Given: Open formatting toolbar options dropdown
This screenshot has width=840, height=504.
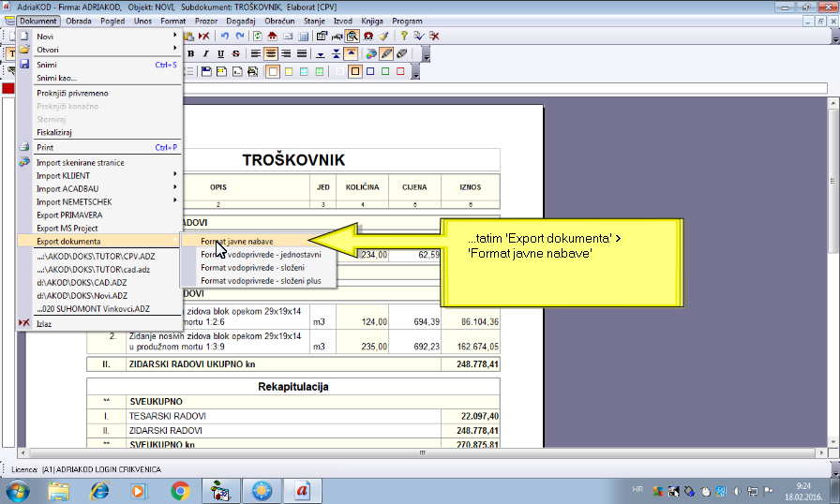Looking at the screenshot, I should [x=427, y=54].
